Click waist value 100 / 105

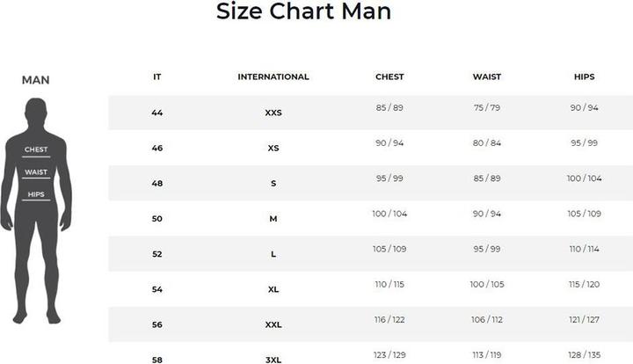click(x=487, y=284)
